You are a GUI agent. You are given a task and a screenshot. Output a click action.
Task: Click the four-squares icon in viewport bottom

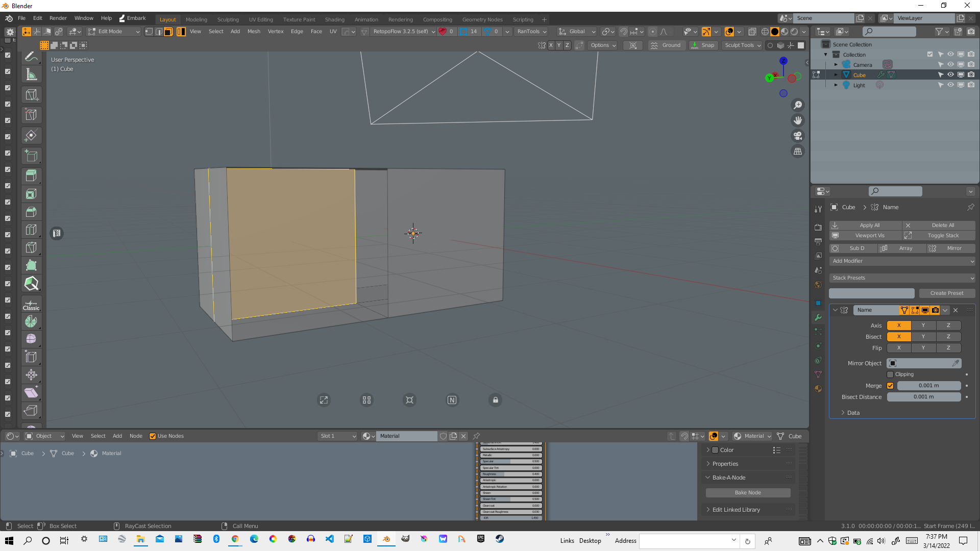366,400
